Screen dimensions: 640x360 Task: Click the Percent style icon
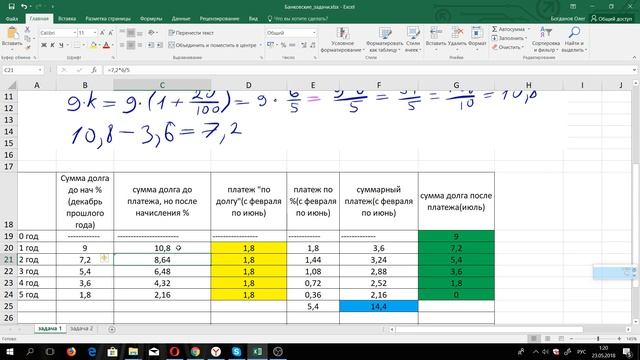[283, 45]
